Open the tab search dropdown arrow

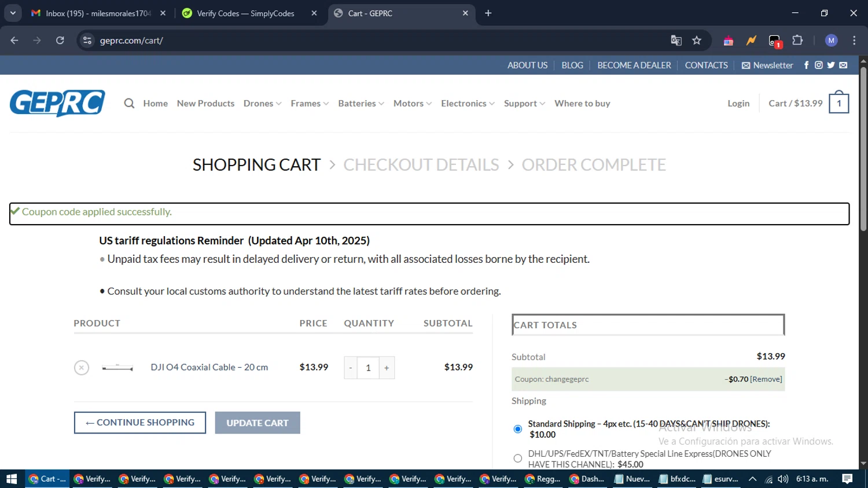click(x=13, y=13)
